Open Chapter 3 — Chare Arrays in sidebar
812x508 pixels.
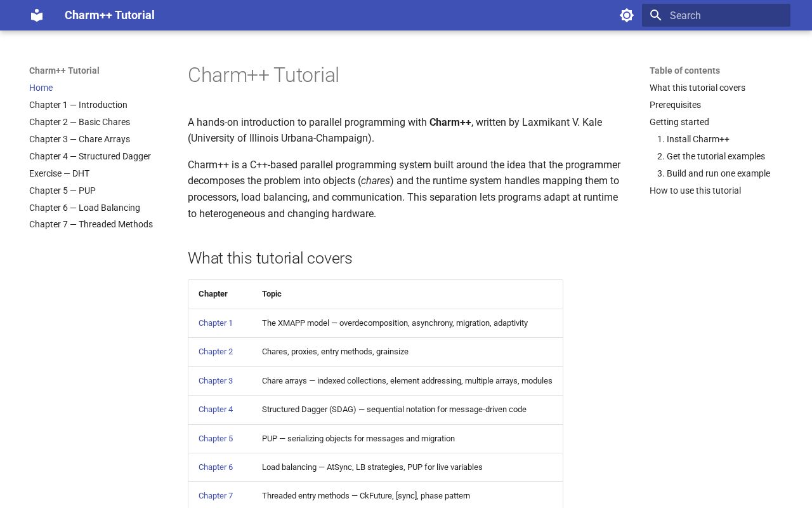click(79, 139)
